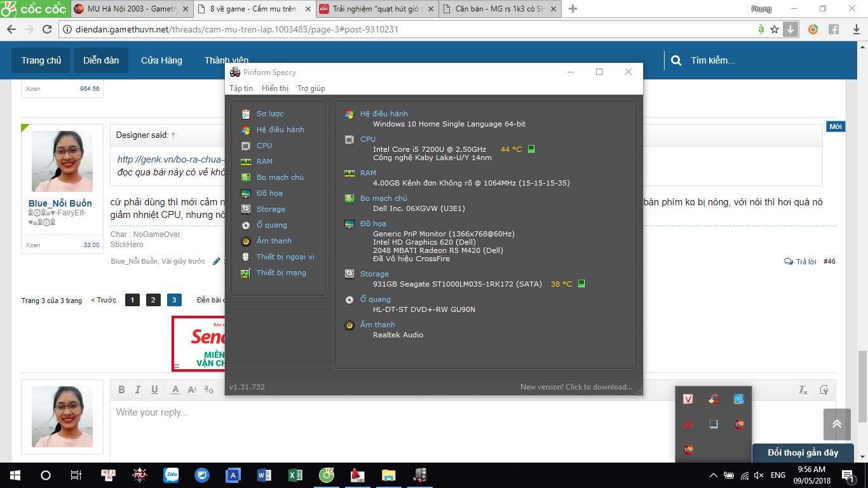The height and width of the screenshot is (488, 868).
Task: Open Speccy's Tập tin menu
Action: pos(241,88)
